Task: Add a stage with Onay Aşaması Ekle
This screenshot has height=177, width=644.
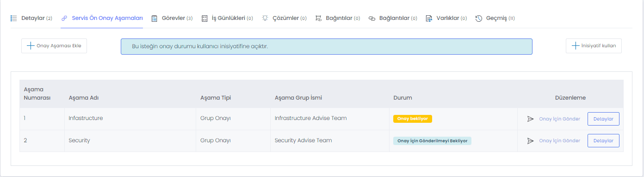Action: 54,46
